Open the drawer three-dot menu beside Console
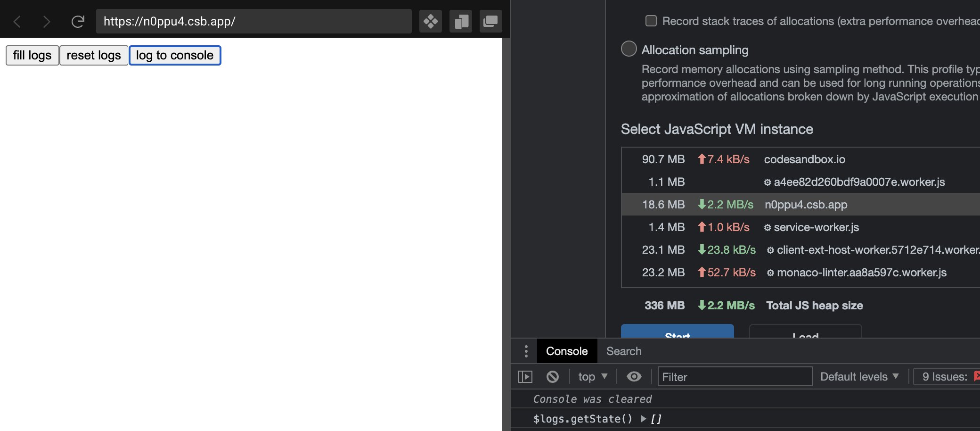Viewport: 980px width, 431px height. point(526,351)
